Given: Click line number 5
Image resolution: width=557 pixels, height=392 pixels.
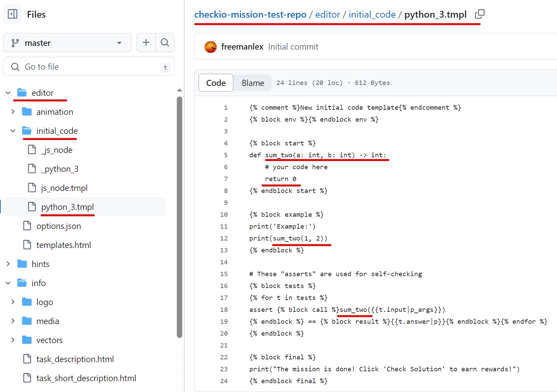Looking at the screenshot, I should (x=226, y=155).
